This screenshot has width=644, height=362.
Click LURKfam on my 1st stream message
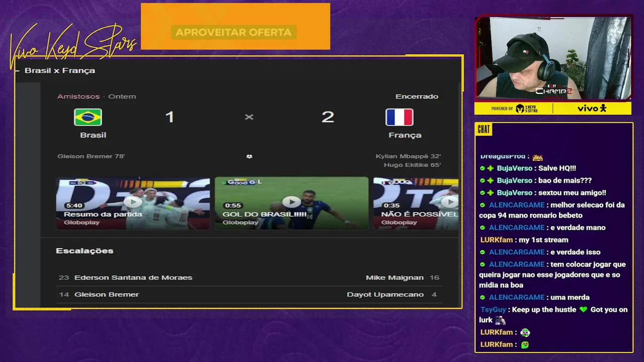[496, 240]
